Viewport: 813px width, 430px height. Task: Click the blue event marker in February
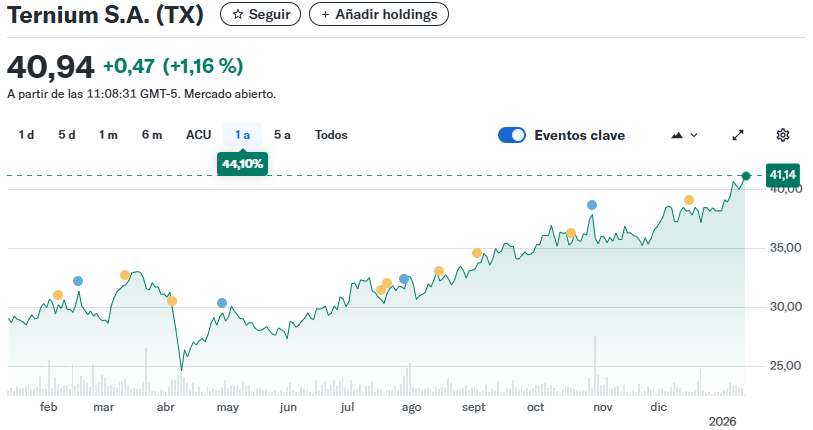pos(78,281)
